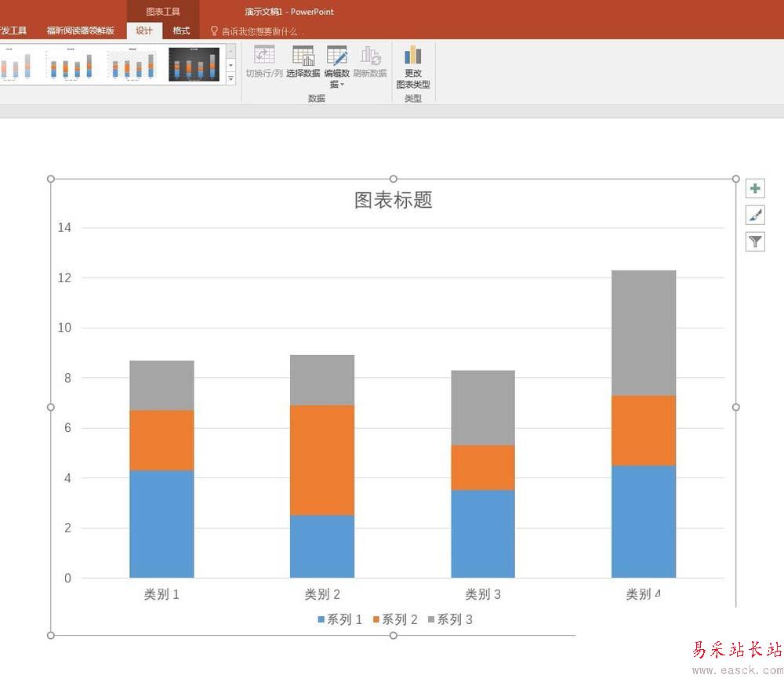
Task: Select legend entry 系列 2
Action: tap(400, 619)
